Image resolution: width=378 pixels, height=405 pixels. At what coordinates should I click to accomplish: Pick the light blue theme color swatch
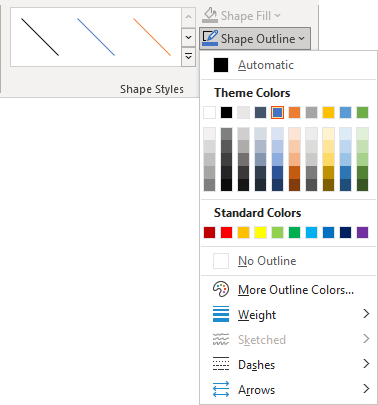(x=345, y=113)
